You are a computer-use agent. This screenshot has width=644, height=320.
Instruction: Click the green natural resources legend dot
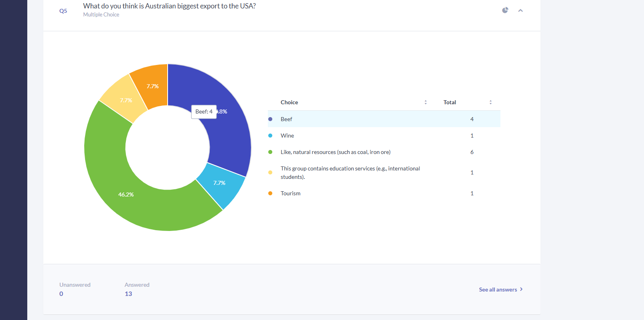point(270,152)
